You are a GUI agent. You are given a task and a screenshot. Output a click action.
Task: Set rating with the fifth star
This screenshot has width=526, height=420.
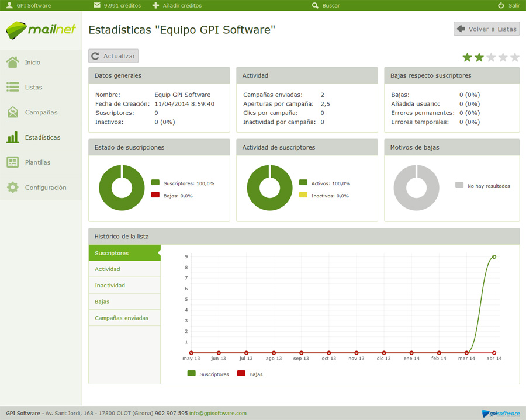point(515,57)
